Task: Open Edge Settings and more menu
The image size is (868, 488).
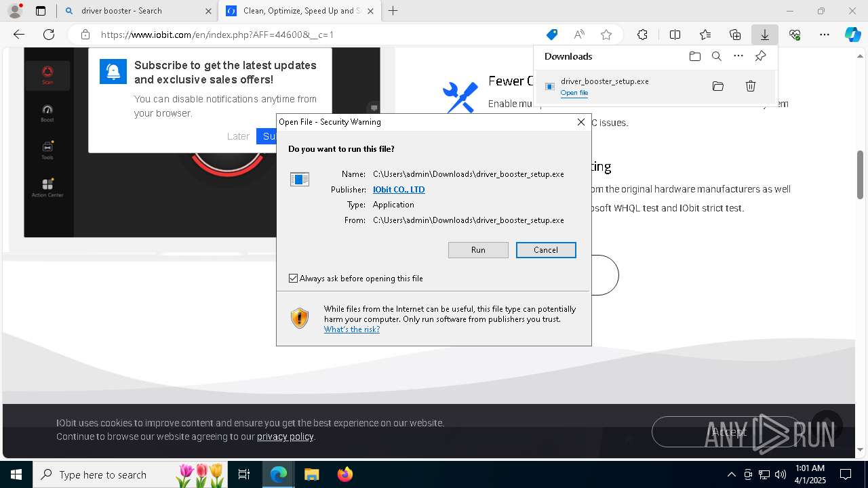Action: pyautogui.click(x=825, y=35)
